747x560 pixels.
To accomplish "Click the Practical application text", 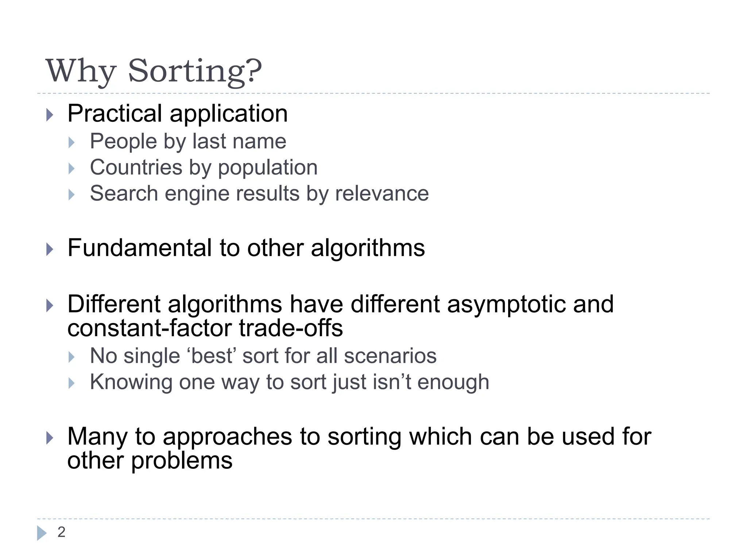I will coord(178,114).
